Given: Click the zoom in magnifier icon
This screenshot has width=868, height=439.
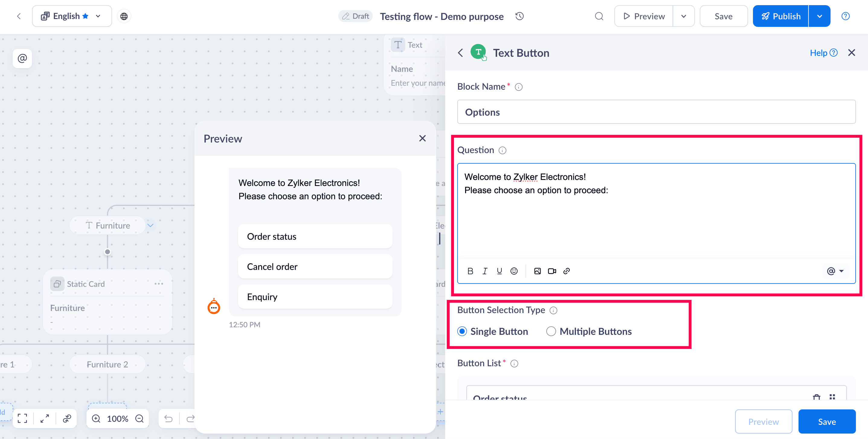Looking at the screenshot, I should click(96, 418).
